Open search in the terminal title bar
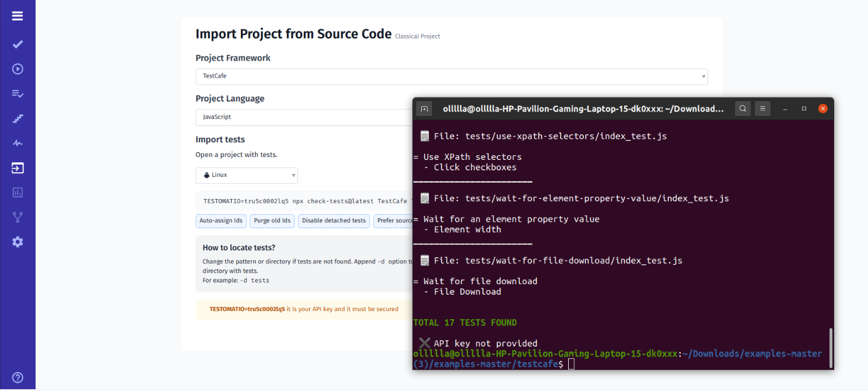Image resolution: width=868 pixels, height=391 pixels. pyautogui.click(x=742, y=109)
